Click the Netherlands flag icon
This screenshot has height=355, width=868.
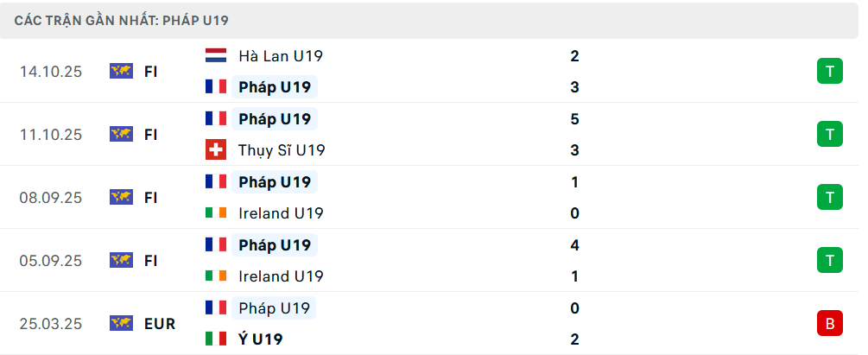click(x=216, y=56)
